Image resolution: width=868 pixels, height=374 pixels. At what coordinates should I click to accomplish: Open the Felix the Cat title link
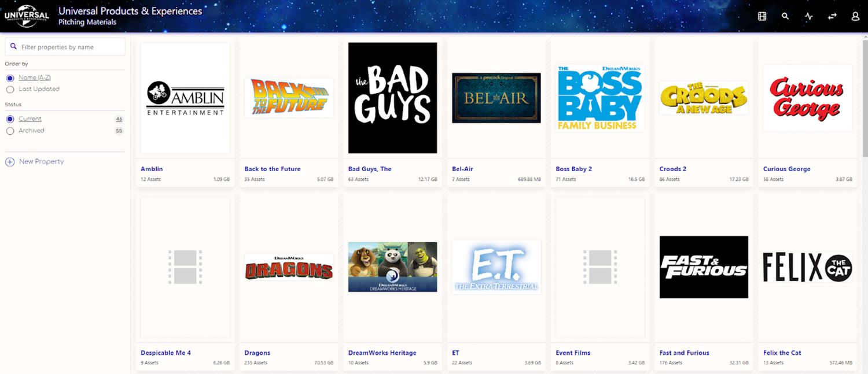tap(782, 353)
